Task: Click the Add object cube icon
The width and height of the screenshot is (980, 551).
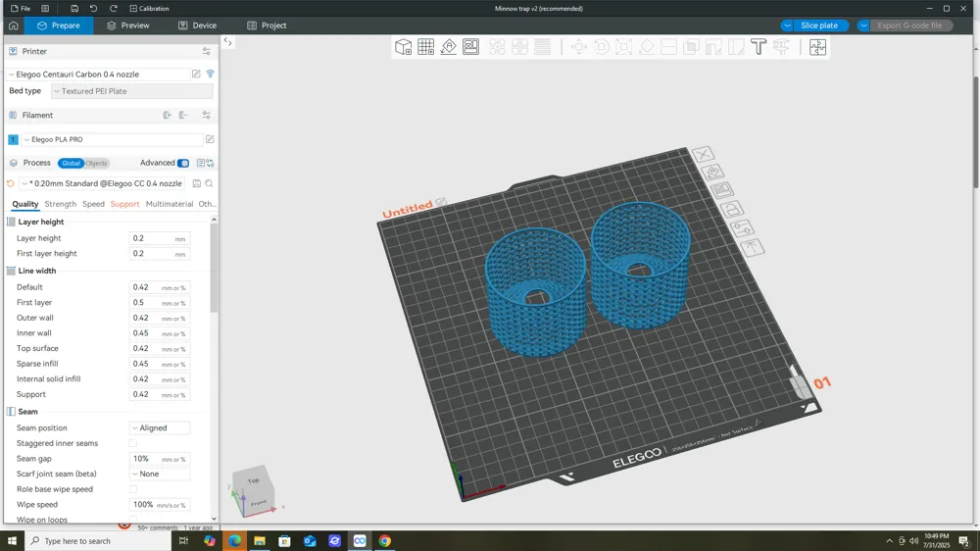Action: pos(403,47)
